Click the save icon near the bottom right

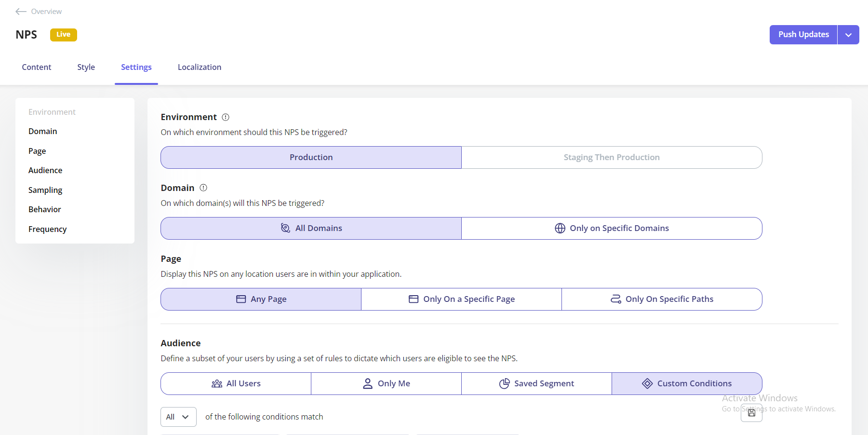(x=751, y=413)
